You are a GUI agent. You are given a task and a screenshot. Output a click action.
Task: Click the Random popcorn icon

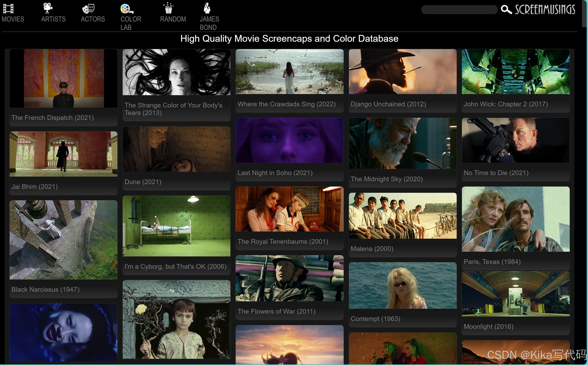pyautogui.click(x=168, y=8)
